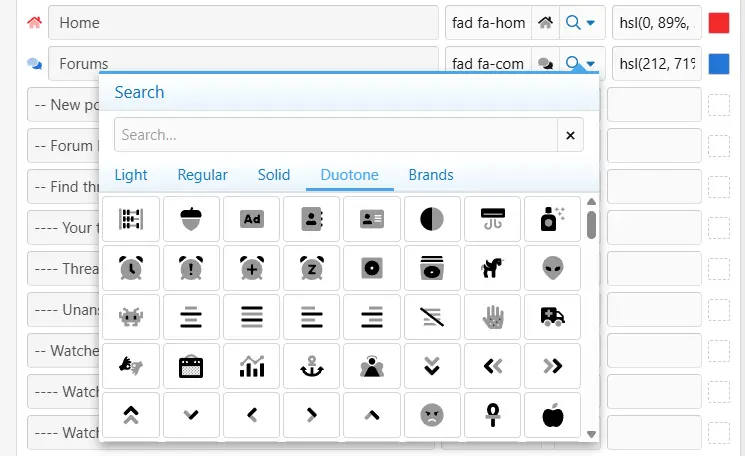Edit the Forums title field
Image resolution: width=745 pixels, height=456 pixels.
coord(243,62)
